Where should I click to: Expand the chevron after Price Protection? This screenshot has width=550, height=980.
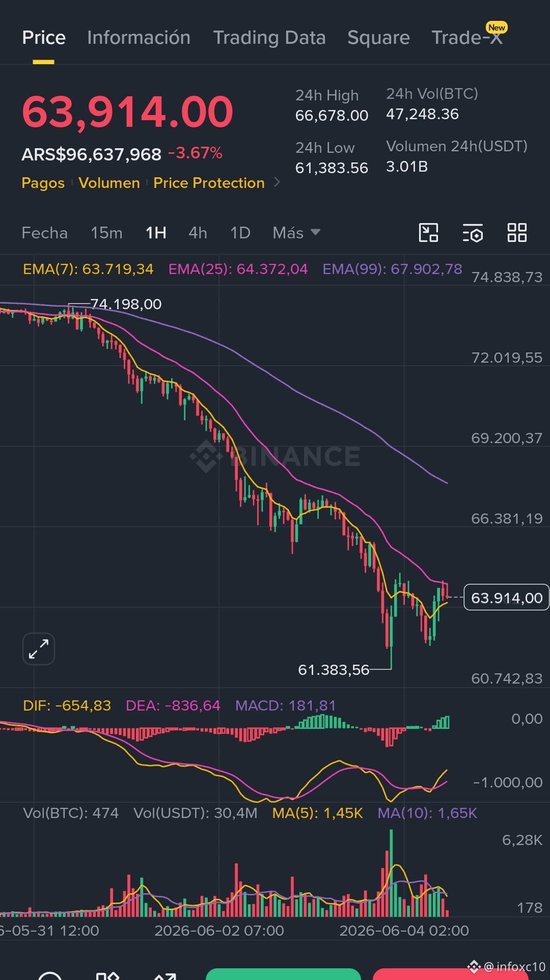point(277,182)
